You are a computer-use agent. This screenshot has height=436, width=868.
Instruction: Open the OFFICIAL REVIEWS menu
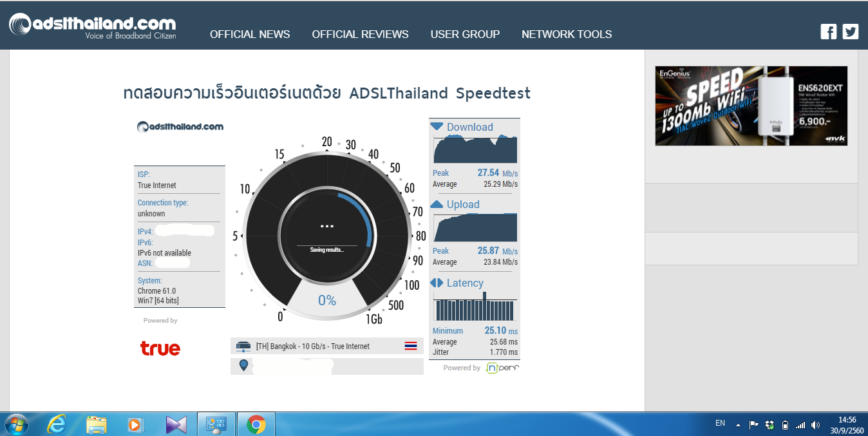coord(360,34)
